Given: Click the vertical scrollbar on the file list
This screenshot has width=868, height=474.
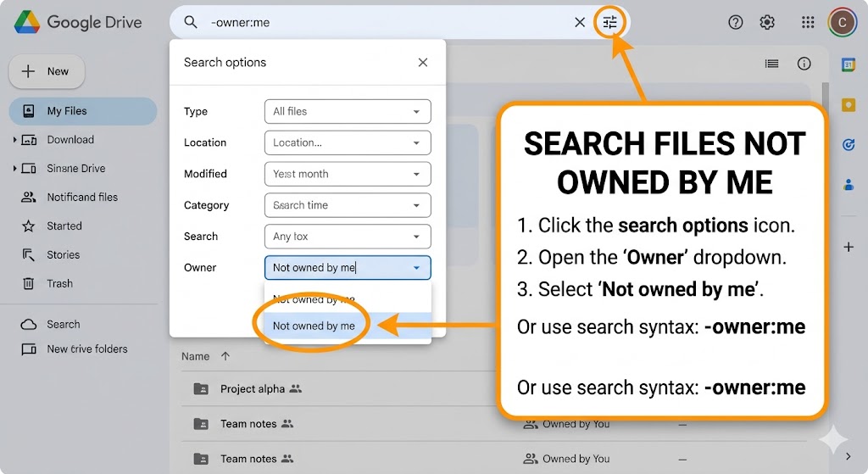Looking at the screenshot, I should 826,92.
